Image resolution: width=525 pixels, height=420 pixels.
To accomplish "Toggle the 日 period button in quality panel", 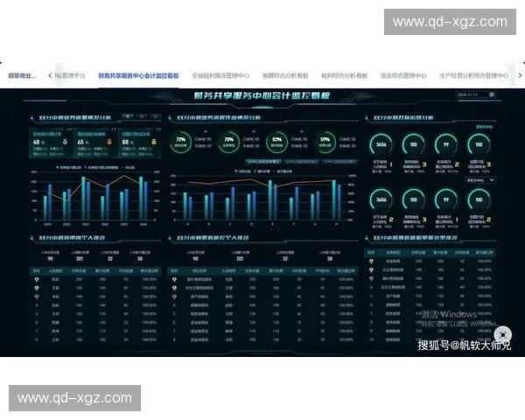I will (x=156, y=116).
